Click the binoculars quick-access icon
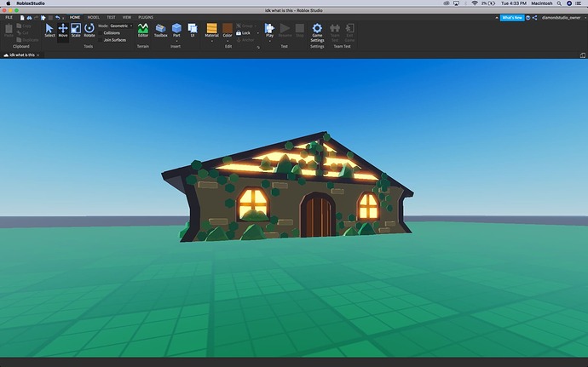Image resolution: width=588 pixels, height=367 pixels. (x=29, y=18)
